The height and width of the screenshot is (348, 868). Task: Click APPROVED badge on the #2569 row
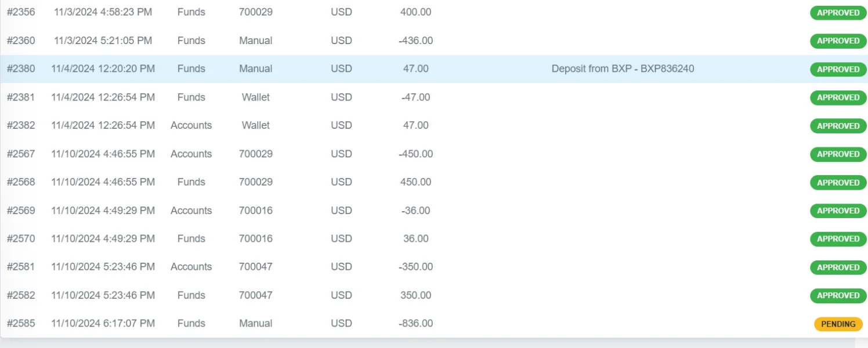[838, 211]
